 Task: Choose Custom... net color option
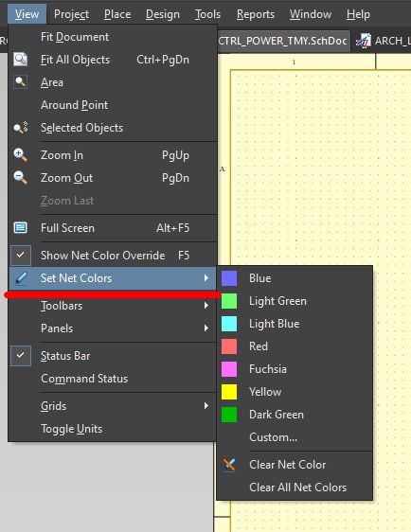coord(295,437)
